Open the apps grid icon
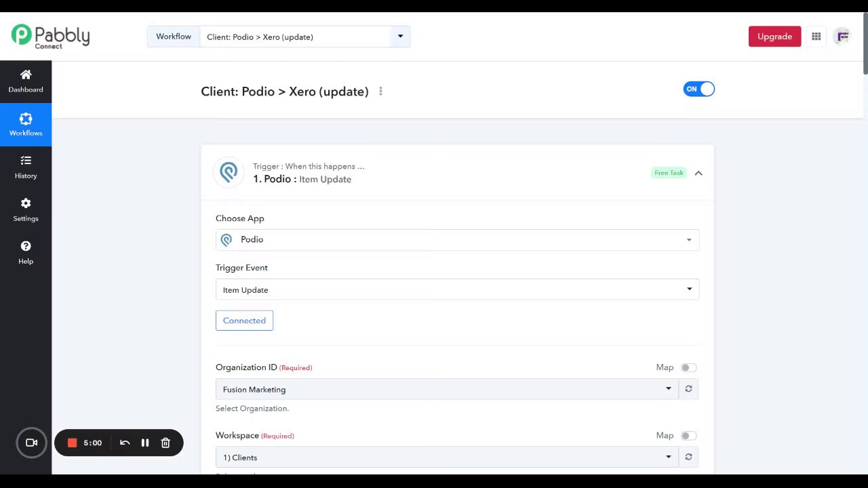This screenshot has width=868, height=488. [816, 37]
